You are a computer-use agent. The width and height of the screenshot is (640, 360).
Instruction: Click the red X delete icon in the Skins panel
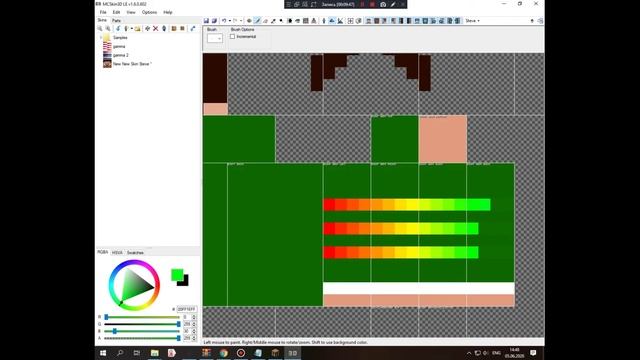[x=156, y=29]
